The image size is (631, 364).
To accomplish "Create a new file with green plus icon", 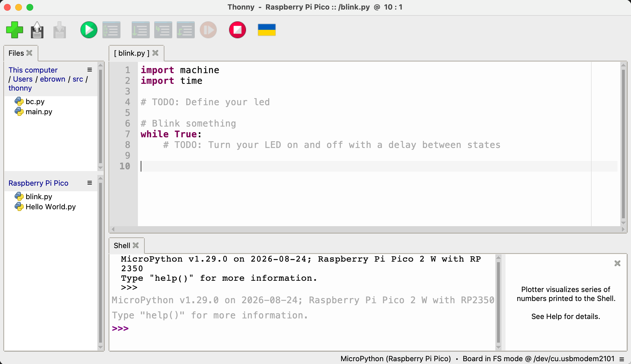I will (15, 30).
